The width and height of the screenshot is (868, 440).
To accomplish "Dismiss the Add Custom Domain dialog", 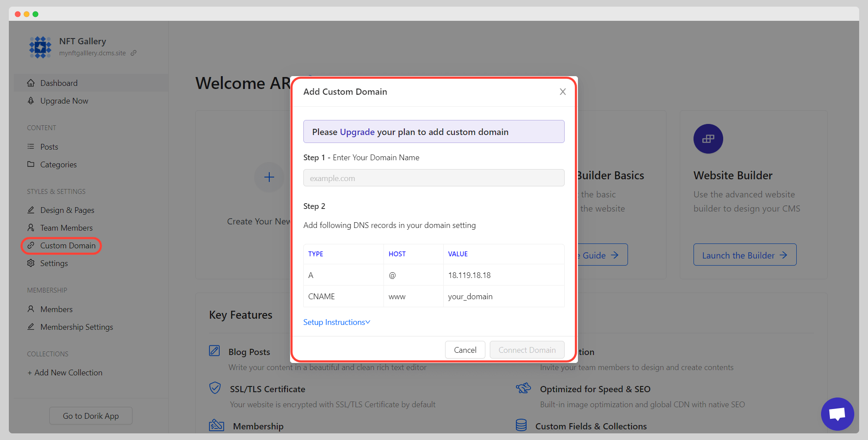I will pyautogui.click(x=562, y=92).
